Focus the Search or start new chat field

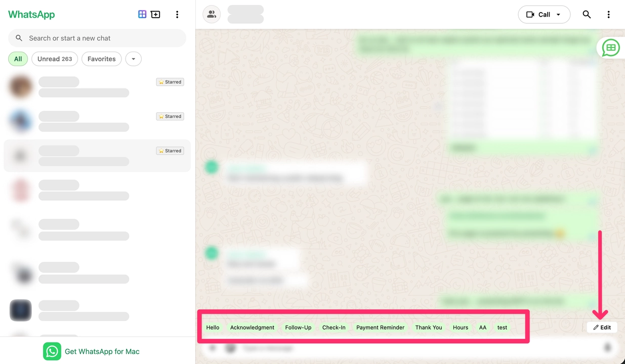[x=101, y=38]
